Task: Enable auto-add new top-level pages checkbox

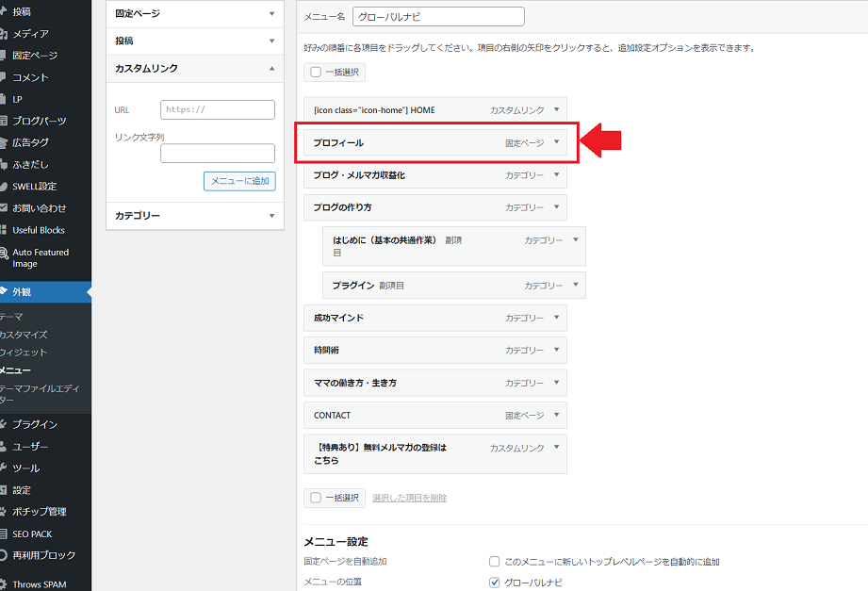Action: click(x=495, y=562)
